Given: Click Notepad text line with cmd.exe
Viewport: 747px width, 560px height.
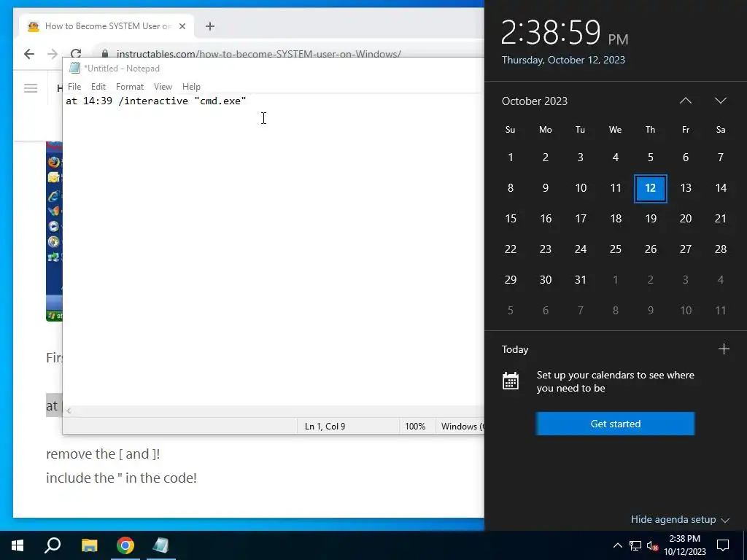Looking at the screenshot, I should tap(156, 101).
